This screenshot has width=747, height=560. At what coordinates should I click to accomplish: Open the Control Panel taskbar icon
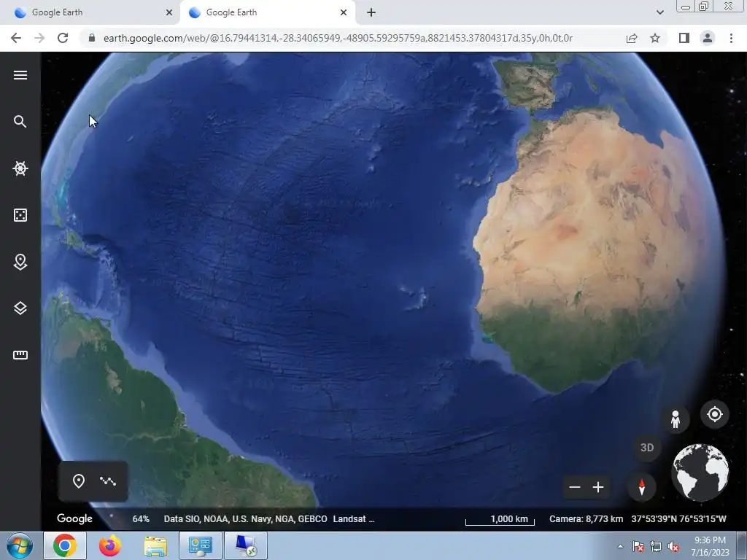(x=200, y=545)
